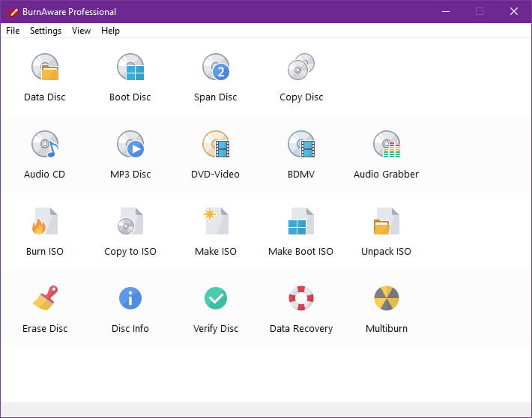Open the File menu
Viewport: 532px width, 418px height.
pyautogui.click(x=13, y=31)
